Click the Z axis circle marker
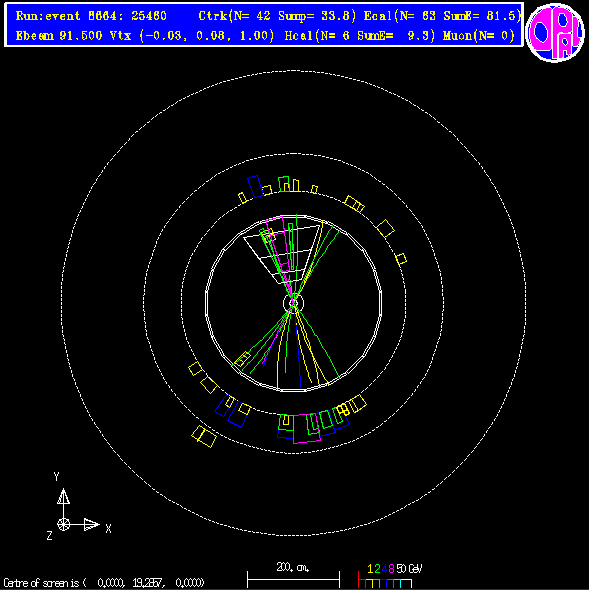Image resolution: width=589 pixels, height=590 pixels. [x=63, y=524]
